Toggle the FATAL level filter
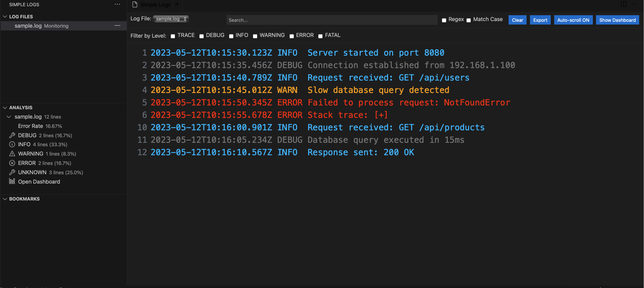The height and width of the screenshot is (288, 644). [320, 36]
